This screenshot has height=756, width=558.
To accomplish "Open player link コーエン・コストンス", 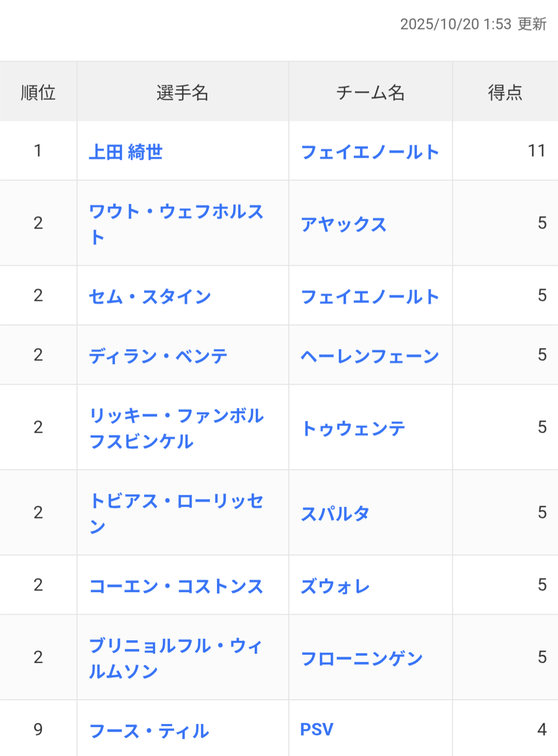I will tap(176, 586).
